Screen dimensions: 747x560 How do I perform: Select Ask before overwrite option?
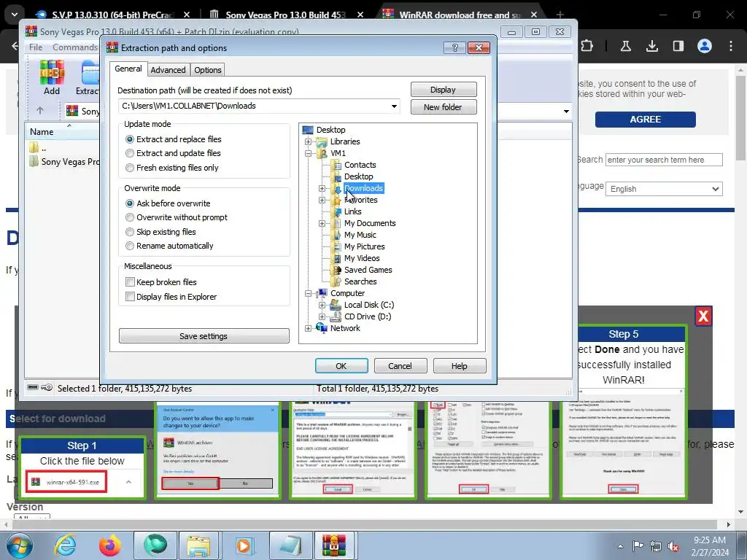[x=130, y=203]
